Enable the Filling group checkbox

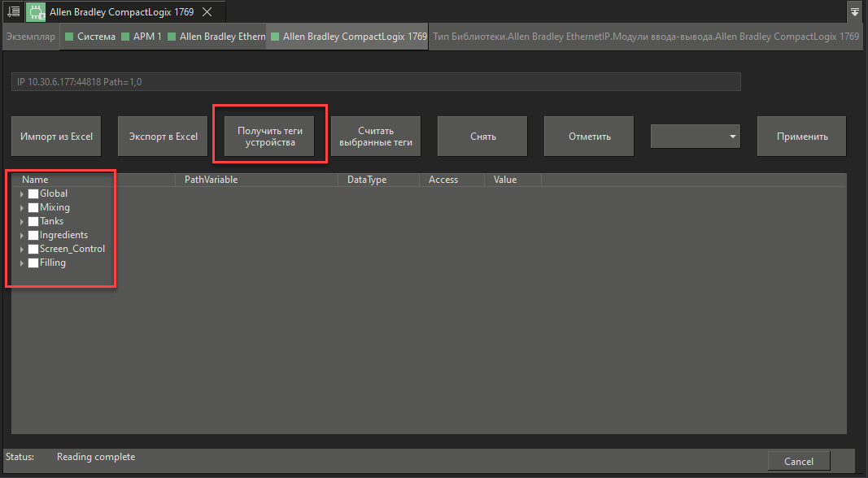pos(33,263)
